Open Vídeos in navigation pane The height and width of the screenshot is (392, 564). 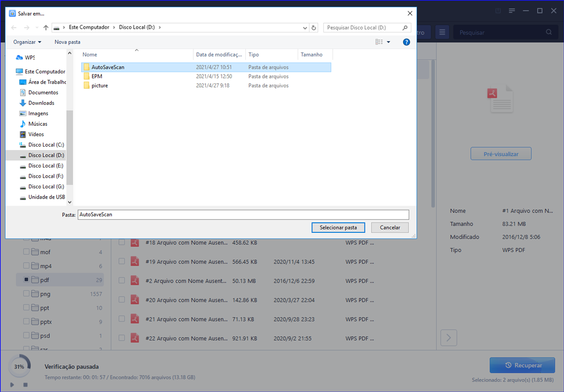pyautogui.click(x=32, y=134)
